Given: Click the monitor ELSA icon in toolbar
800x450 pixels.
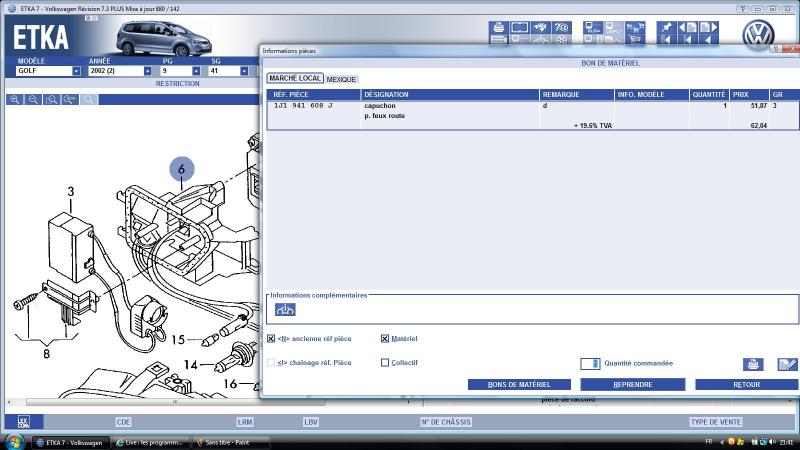Looking at the screenshot, I should click(x=593, y=28).
